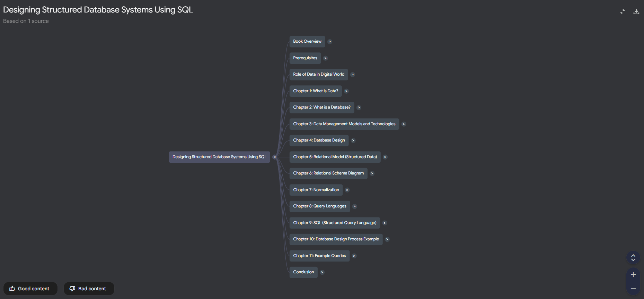Expand Chapter 3 Data Management Models arrow
Image resolution: width=644 pixels, height=299 pixels.
[x=404, y=124]
